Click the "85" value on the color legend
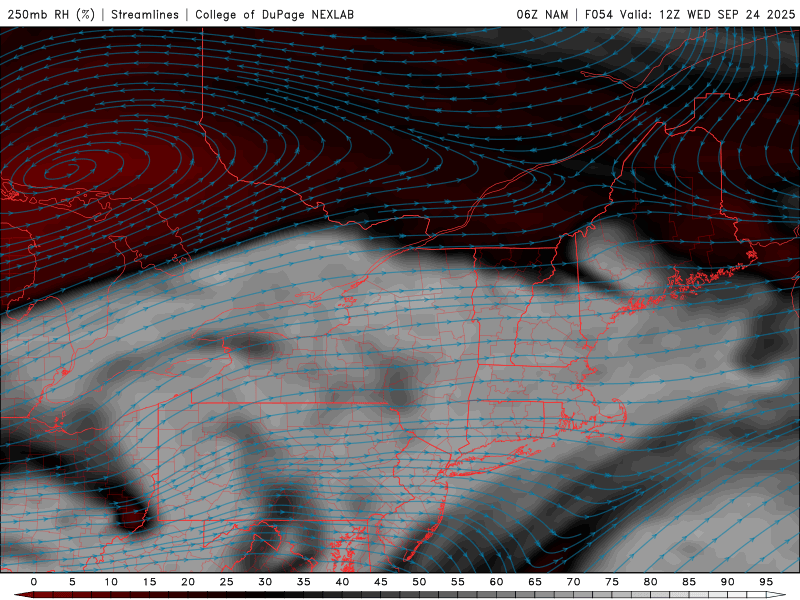This screenshot has height=600, width=800. pyautogui.click(x=689, y=582)
